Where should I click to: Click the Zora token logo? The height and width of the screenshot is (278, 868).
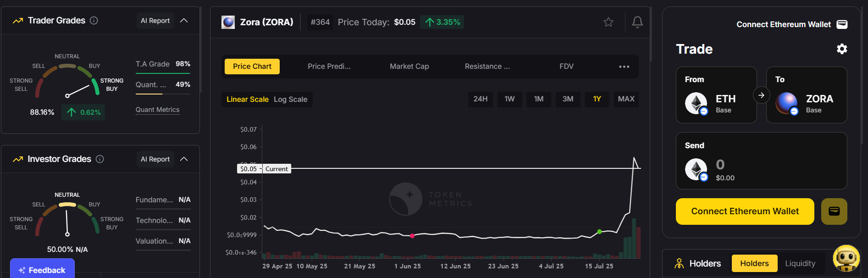(x=228, y=22)
